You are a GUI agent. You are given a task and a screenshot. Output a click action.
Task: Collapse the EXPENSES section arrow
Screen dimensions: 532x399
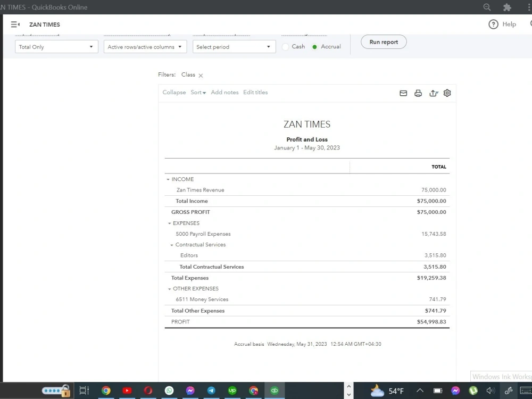click(x=169, y=223)
